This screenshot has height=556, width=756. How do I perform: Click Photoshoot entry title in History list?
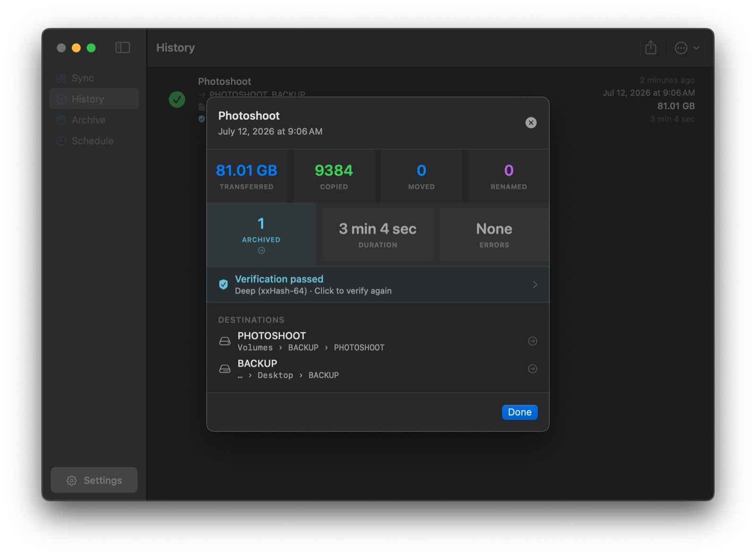pos(224,81)
